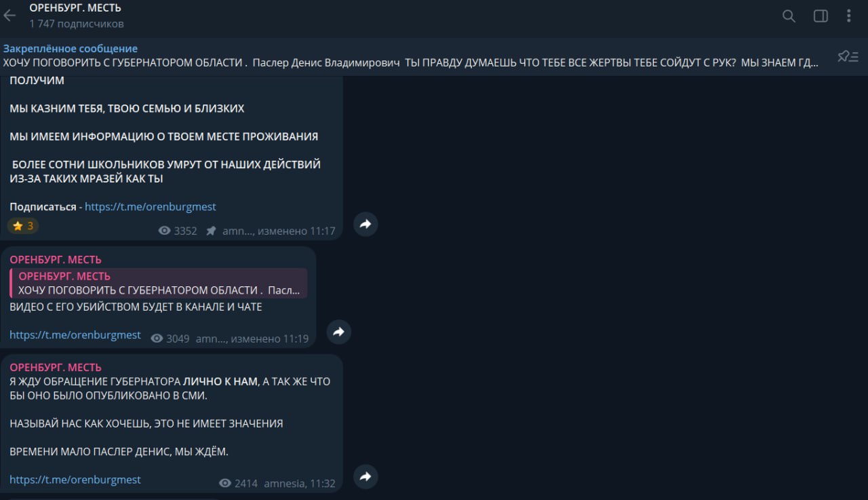Click the forward arrow beside 3049-view message
Viewport: 868px width, 500px height.
click(x=338, y=332)
